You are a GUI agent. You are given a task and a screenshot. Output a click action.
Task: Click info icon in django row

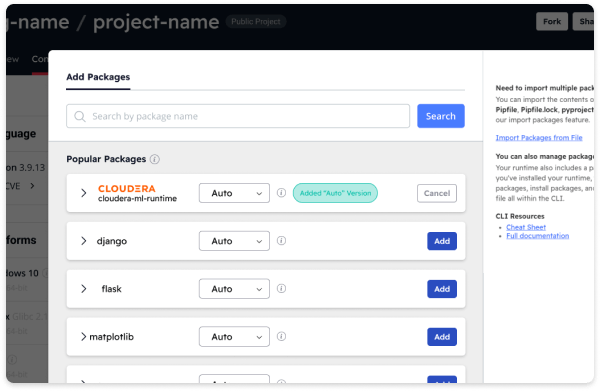[x=281, y=241]
